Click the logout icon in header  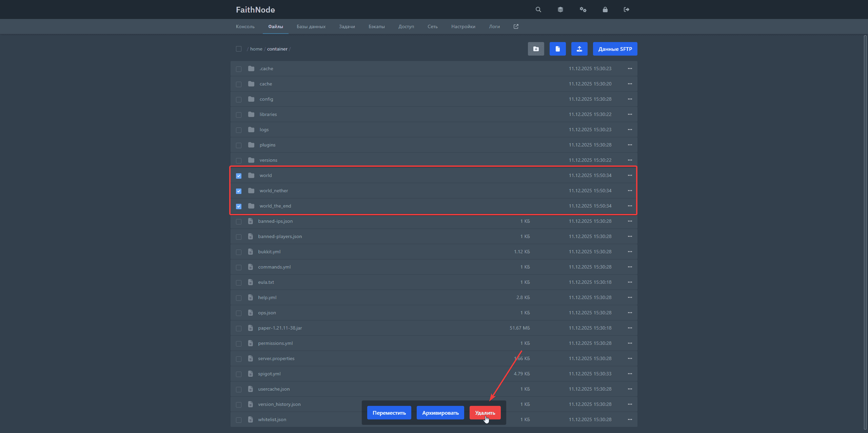click(x=627, y=9)
